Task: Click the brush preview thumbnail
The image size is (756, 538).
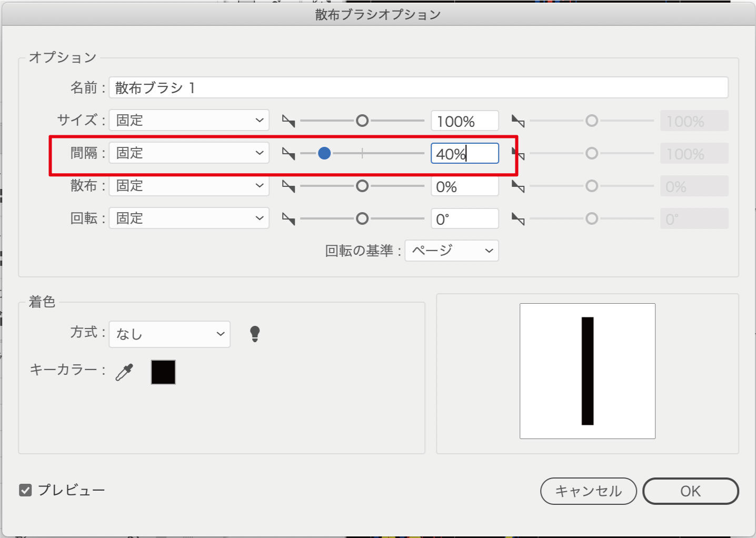Action: pos(587,371)
